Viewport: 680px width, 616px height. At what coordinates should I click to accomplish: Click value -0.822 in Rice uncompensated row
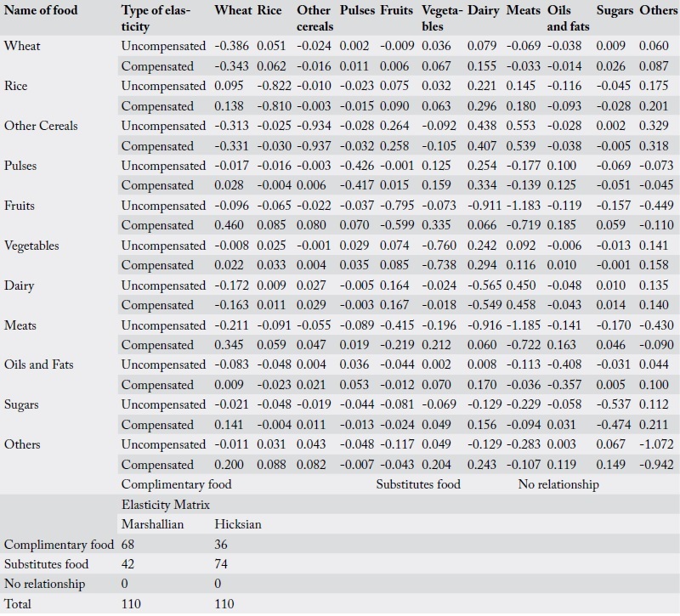(274, 86)
